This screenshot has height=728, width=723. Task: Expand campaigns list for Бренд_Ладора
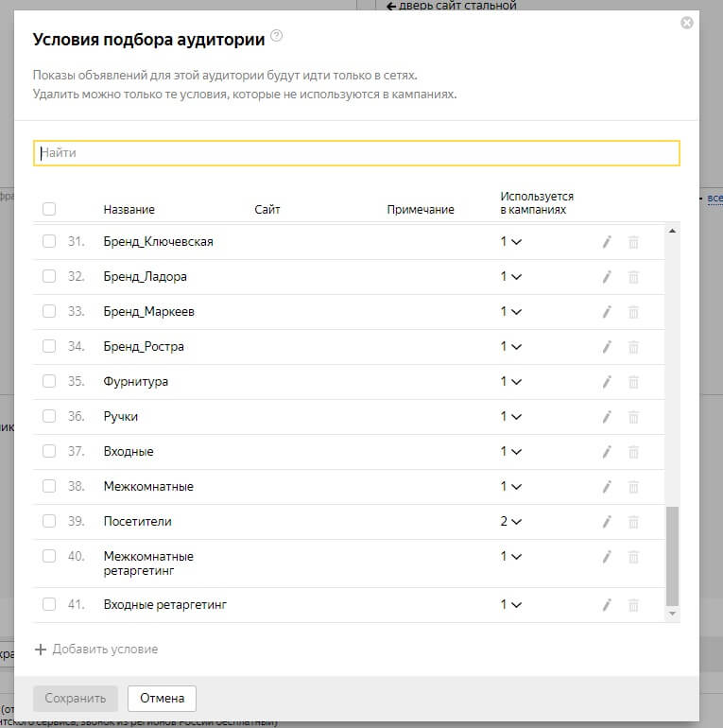pos(511,277)
